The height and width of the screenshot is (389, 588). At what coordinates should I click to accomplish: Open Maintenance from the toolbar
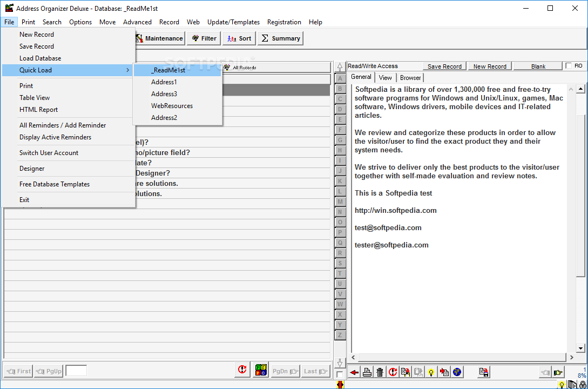(x=160, y=38)
